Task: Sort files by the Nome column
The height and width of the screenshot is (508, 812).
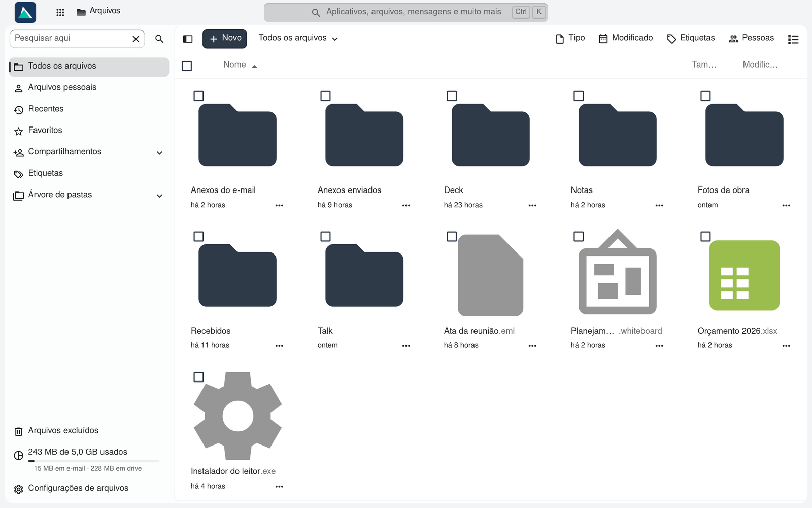Action: [240, 65]
